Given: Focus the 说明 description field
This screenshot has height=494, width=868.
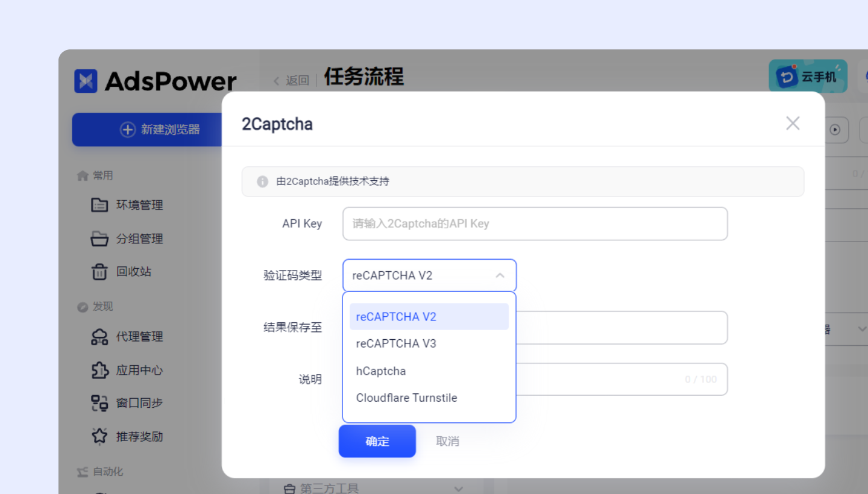Looking at the screenshot, I should (535, 379).
